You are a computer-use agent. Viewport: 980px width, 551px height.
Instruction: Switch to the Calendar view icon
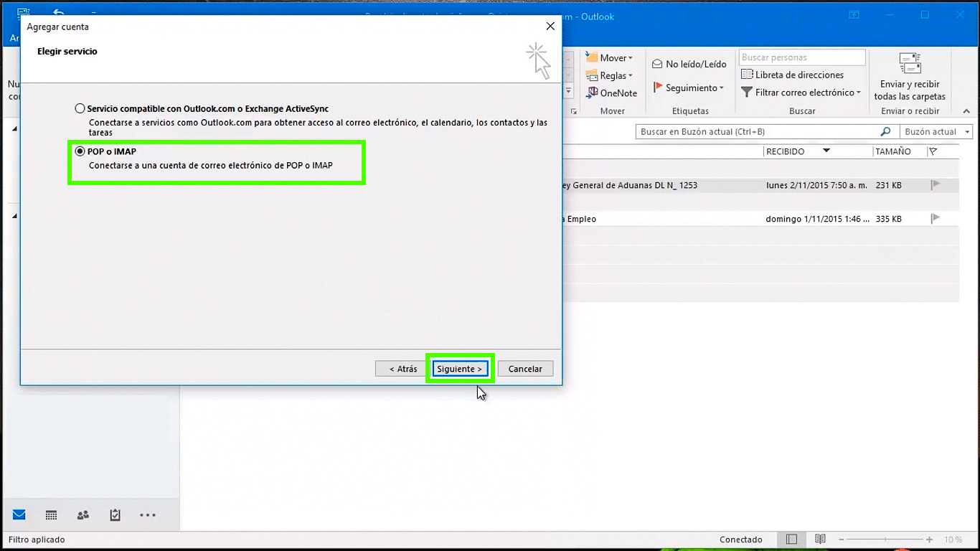point(51,515)
